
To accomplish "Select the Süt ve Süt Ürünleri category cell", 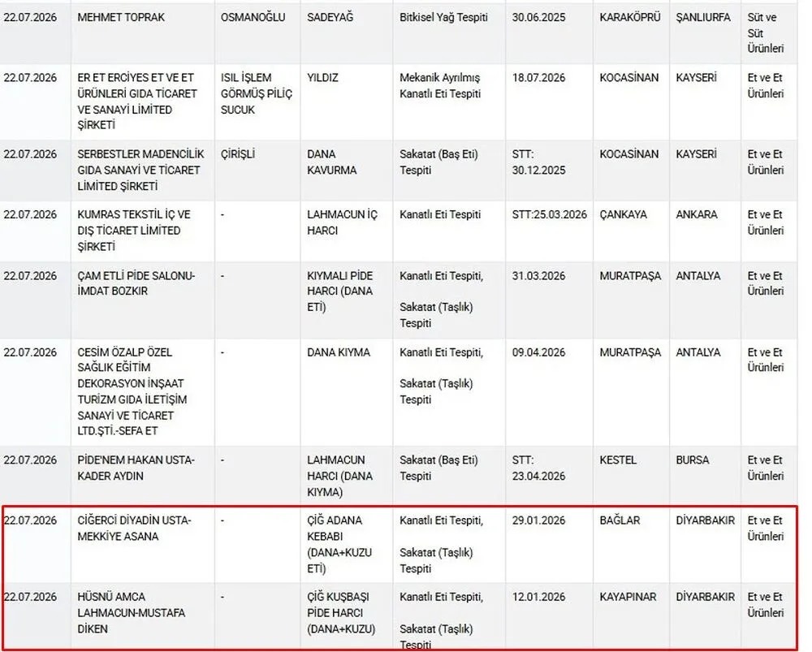I will coord(765,33).
